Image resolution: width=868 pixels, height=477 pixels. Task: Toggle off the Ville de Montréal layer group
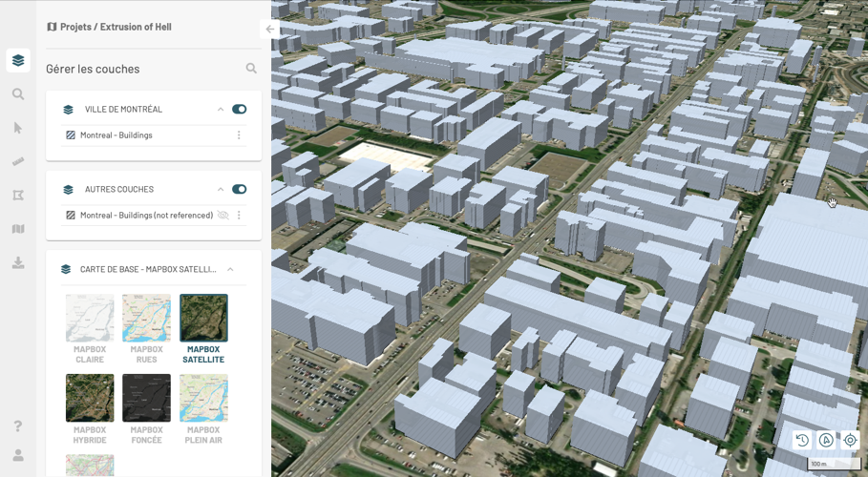pos(239,110)
